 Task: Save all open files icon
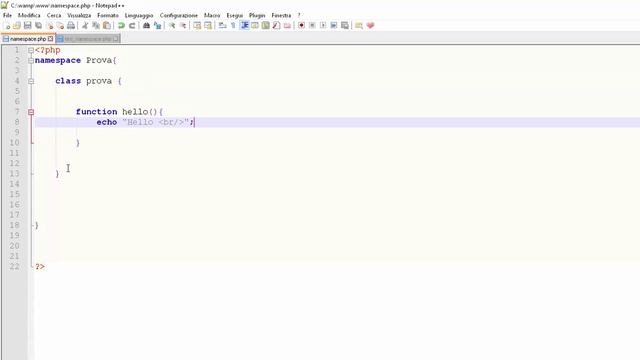click(x=38, y=25)
